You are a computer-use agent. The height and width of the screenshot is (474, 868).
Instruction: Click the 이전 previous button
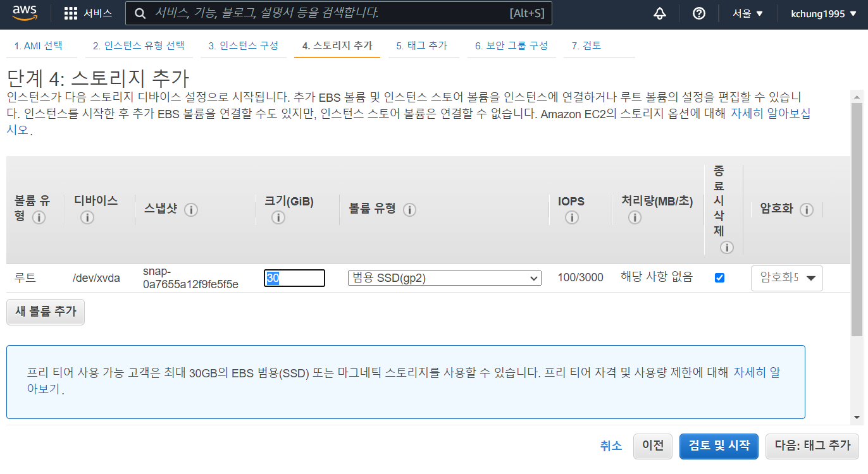tap(653, 446)
